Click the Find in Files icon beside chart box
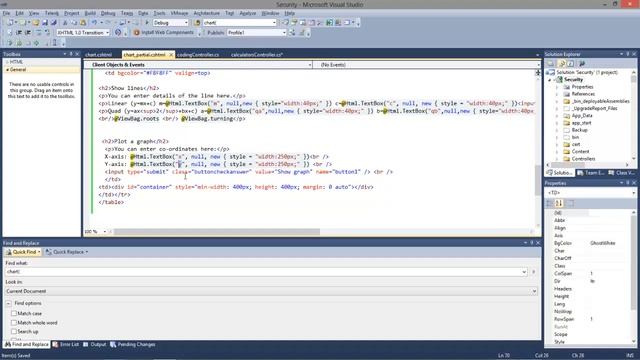 click(x=198, y=23)
